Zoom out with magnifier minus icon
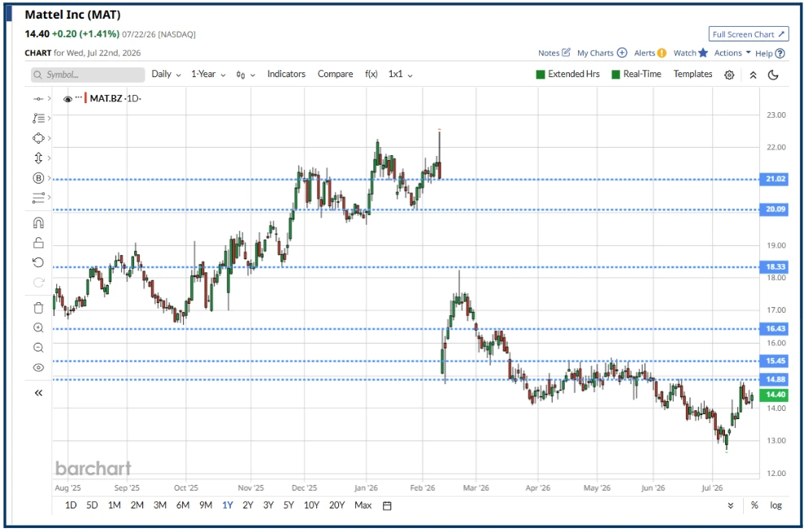This screenshot has height=532, width=808. [38, 348]
